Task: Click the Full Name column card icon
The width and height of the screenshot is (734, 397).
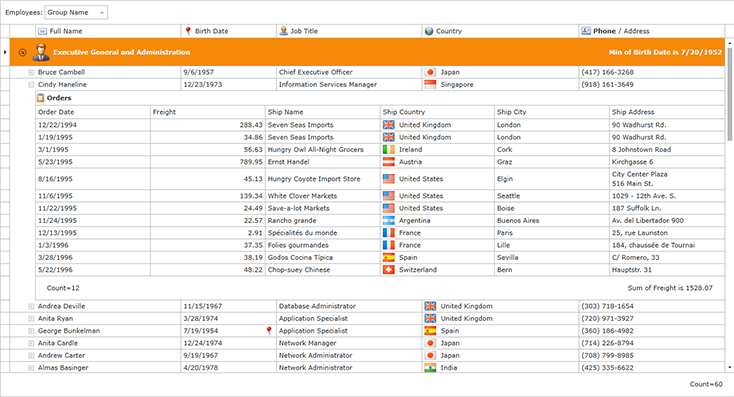Action: point(42,31)
